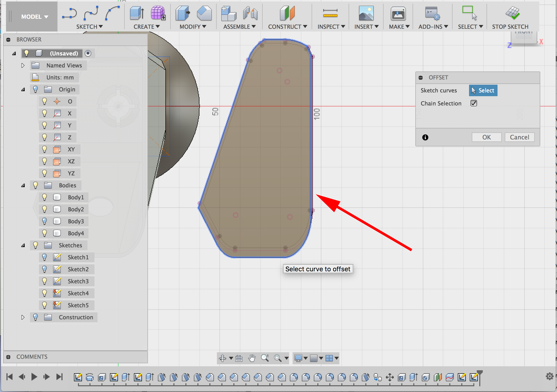Select the Line sketch tool icon
The height and width of the screenshot is (392, 557).
(x=69, y=13)
